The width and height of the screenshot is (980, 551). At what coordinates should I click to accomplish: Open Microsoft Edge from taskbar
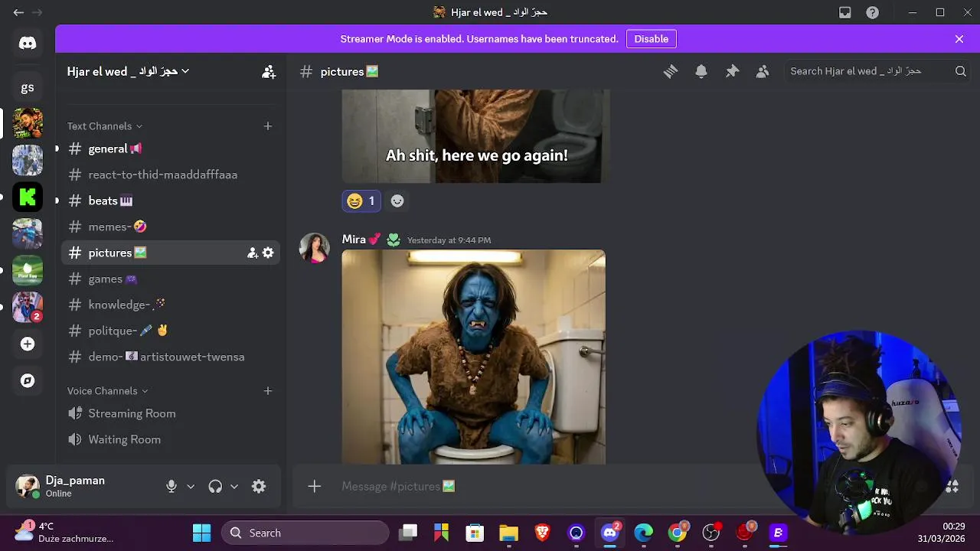coord(643,533)
